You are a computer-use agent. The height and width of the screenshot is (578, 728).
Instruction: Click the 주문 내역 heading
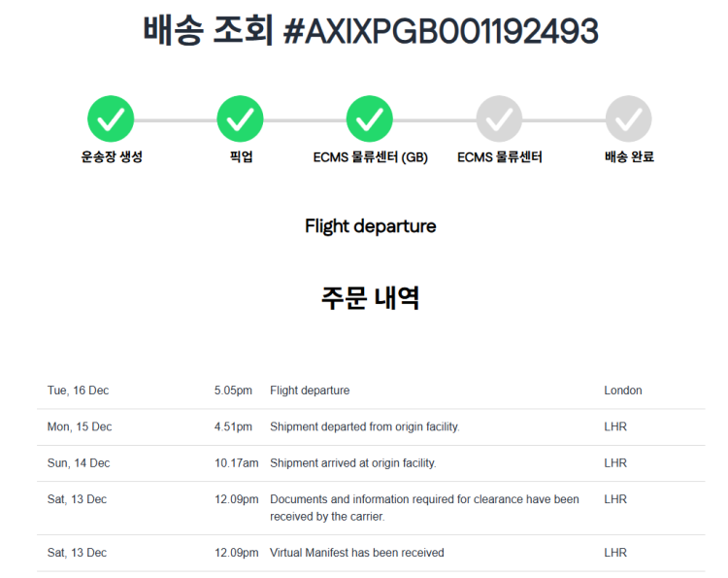pos(370,297)
